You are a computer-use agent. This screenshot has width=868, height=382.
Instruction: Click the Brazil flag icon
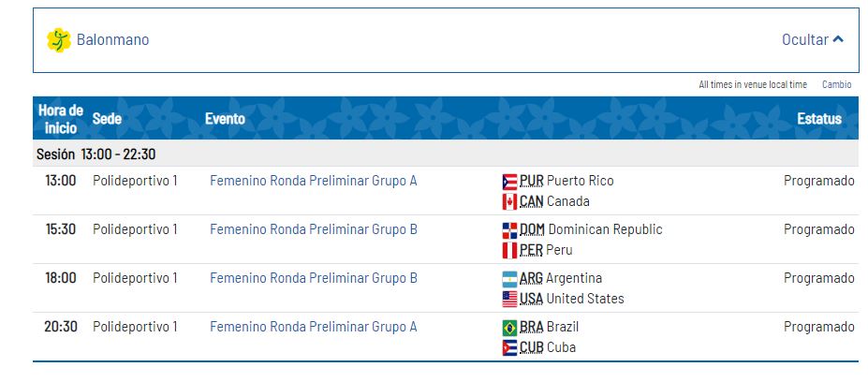509,328
